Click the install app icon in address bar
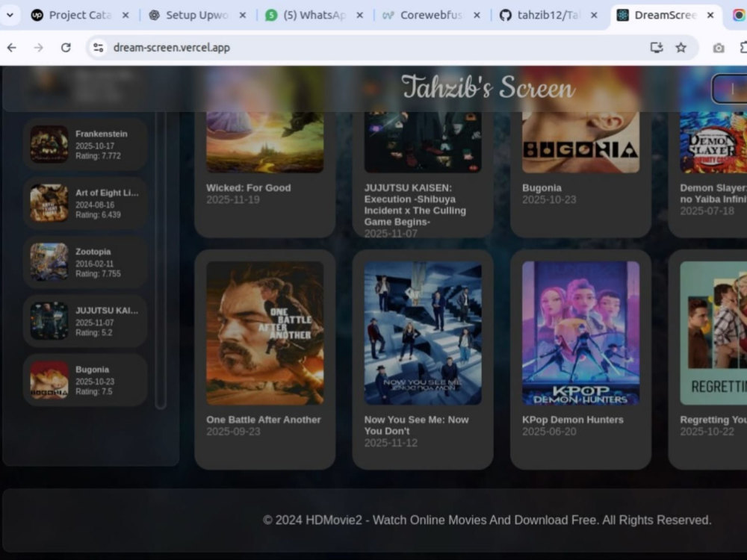Image resolution: width=747 pixels, height=560 pixels. (x=657, y=48)
